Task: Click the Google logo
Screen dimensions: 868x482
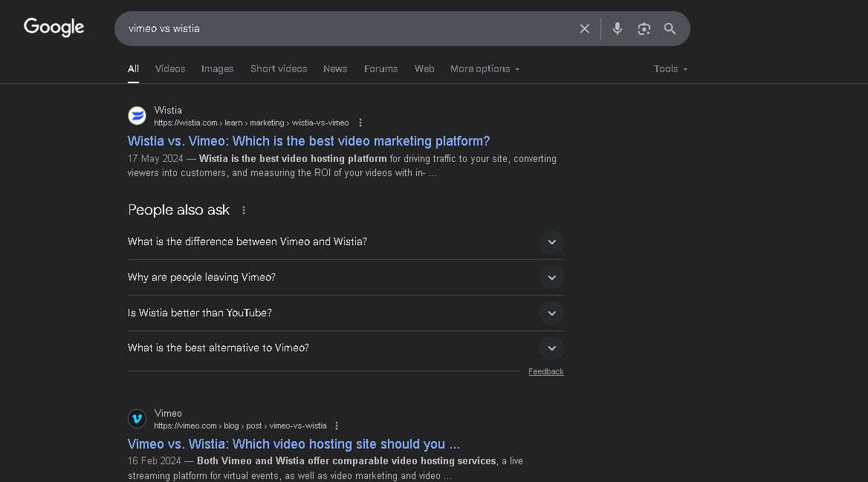Action: pyautogui.click(x=54, y=27)
